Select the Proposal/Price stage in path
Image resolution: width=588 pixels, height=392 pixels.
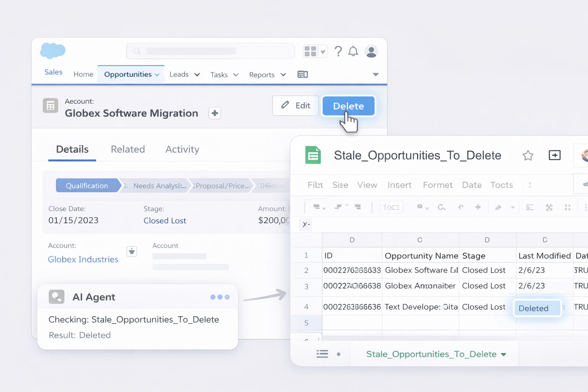(222, 186)
